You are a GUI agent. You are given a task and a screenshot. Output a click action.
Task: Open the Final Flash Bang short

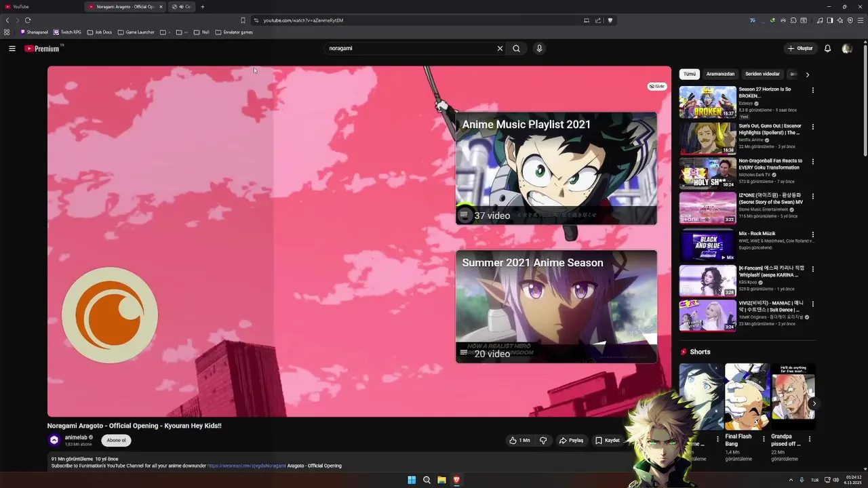747,396
